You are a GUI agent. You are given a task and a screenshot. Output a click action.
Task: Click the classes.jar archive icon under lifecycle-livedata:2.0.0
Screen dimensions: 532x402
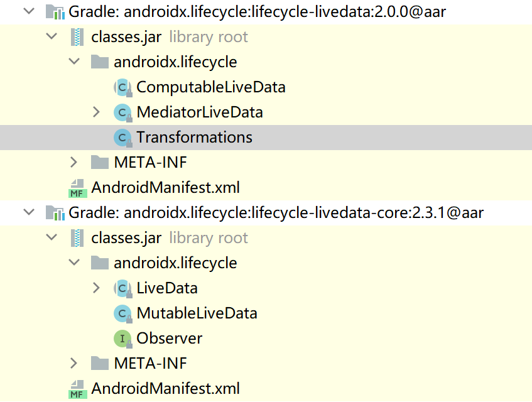77,37
